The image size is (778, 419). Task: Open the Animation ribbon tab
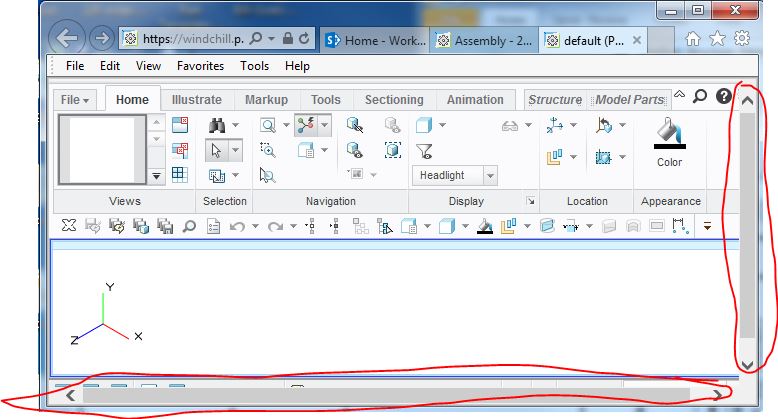pyautogui.click(x=475, y=100)
